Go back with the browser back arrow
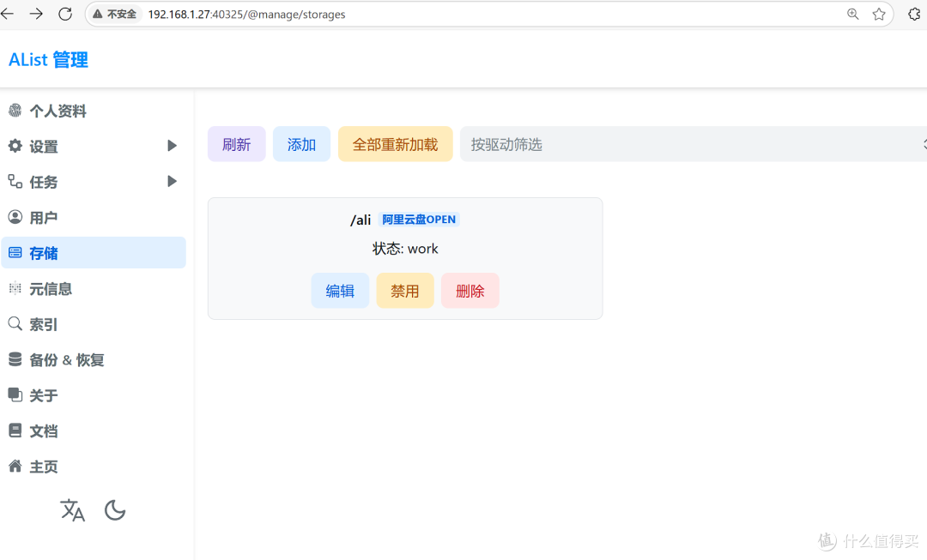Viewport: 927px width, 560px height. 7,14
